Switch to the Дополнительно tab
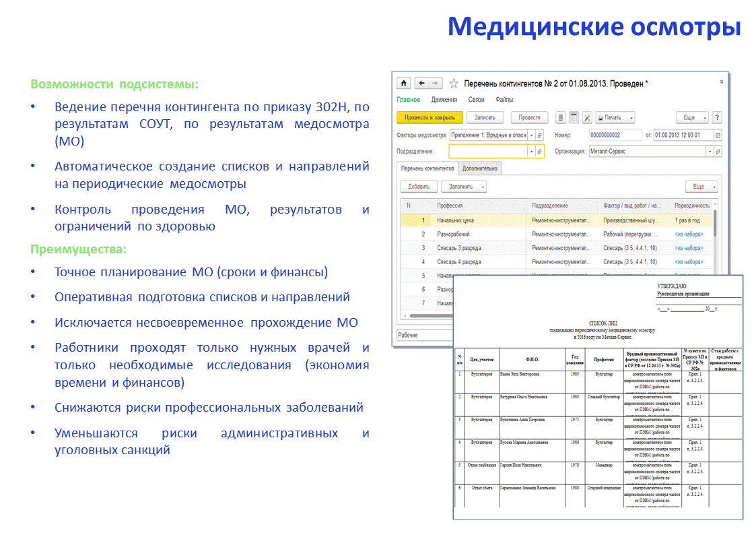756x535 pixels. pos(480,168)
